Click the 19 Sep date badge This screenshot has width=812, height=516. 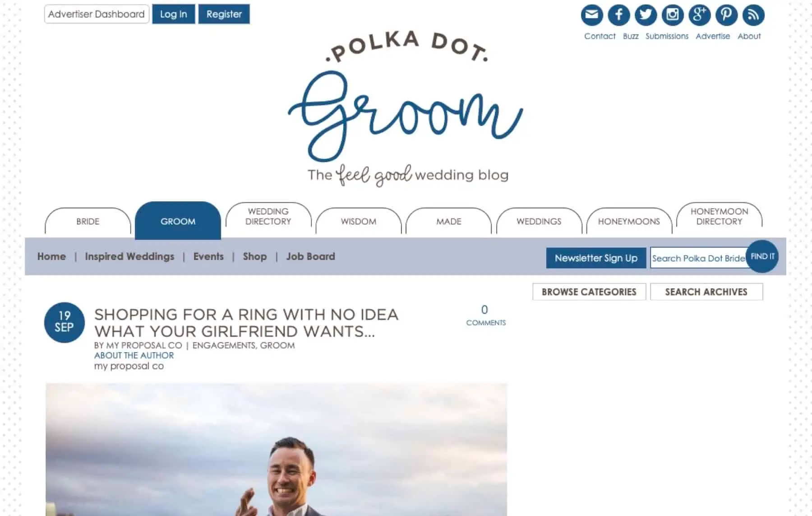(65, 322)
